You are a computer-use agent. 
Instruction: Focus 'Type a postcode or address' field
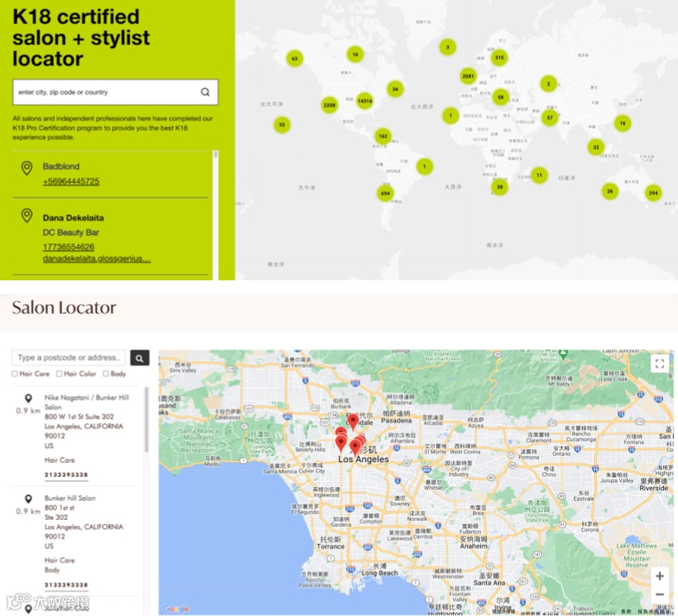tap(69, 358)
